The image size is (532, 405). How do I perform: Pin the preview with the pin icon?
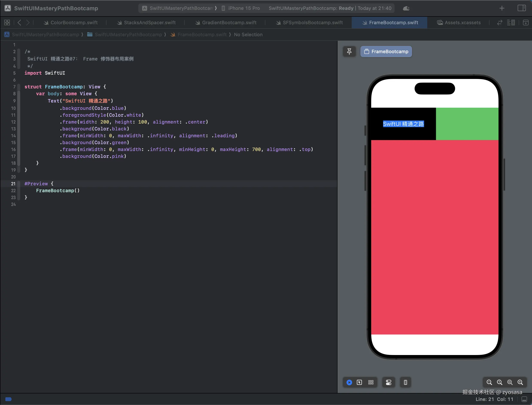click(349, 51)
